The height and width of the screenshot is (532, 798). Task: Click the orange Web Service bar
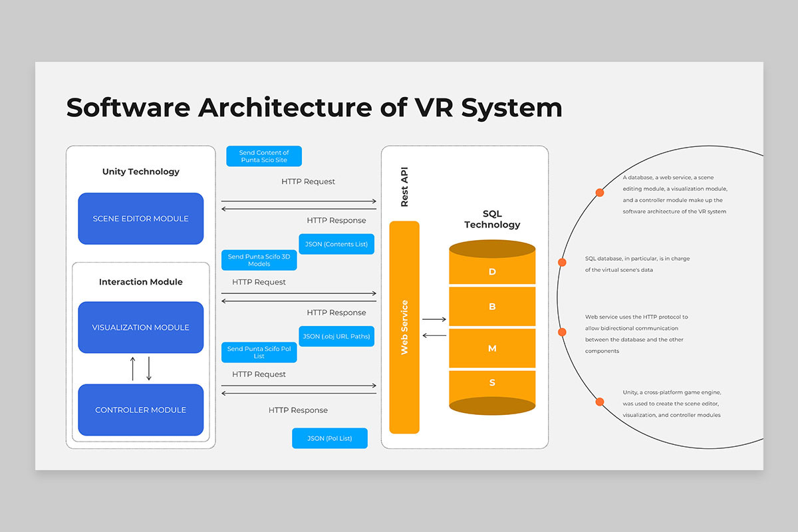click(404, 327)
